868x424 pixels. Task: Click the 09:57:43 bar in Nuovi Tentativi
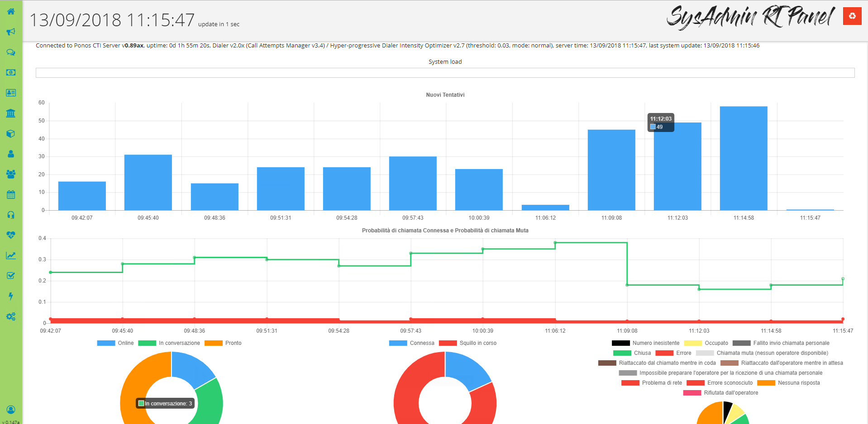pyautogui.click(x=413, y=184)
